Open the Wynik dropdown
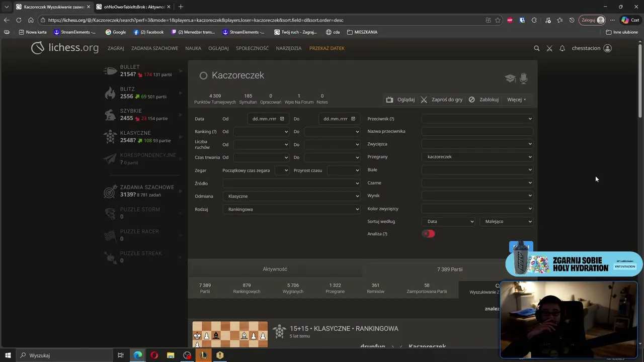This screenshot has width=644, height=362. tap(477, 196)
